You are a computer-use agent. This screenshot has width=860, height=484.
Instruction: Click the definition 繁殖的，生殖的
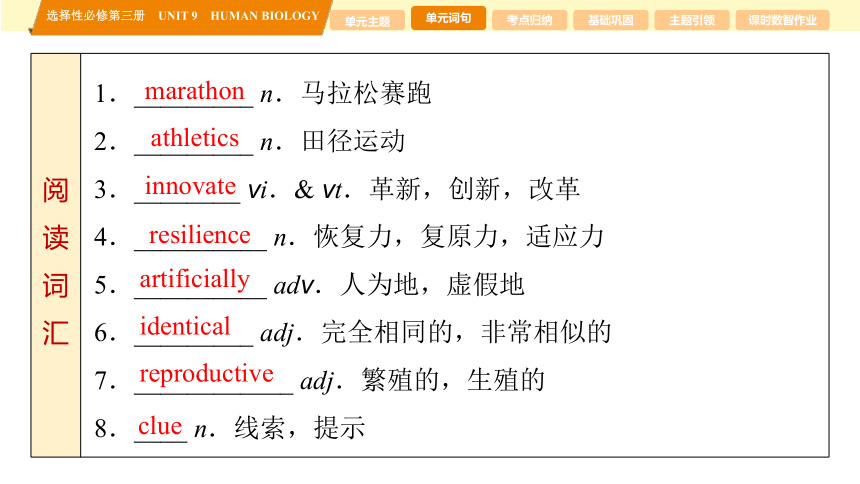point(453,380)
